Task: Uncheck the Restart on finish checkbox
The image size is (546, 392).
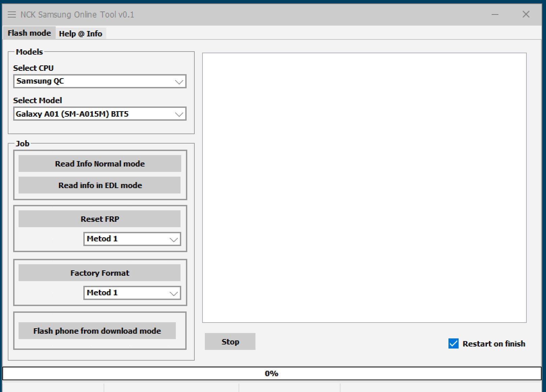Action: coord(454,343)
